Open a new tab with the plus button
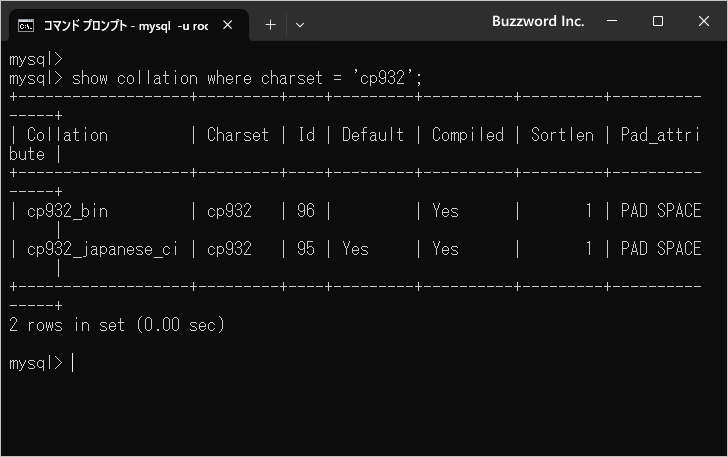This screenshot has width=728, height=457. click(270, 25)
